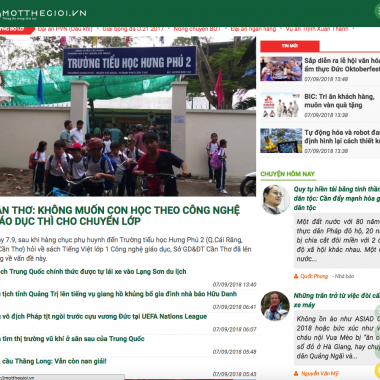Open the CHUYỆN HÔM NAY section heading
The image size is (380, 380).
(287, 174)
